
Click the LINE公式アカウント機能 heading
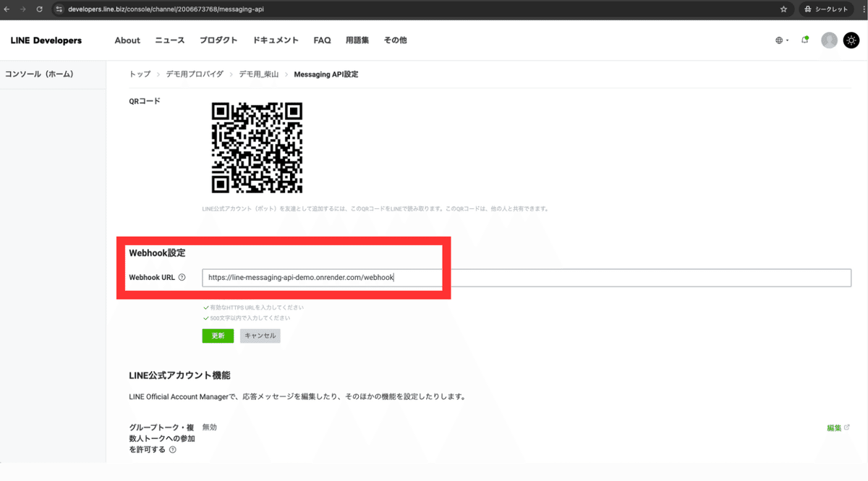click(x=179, y=375)
